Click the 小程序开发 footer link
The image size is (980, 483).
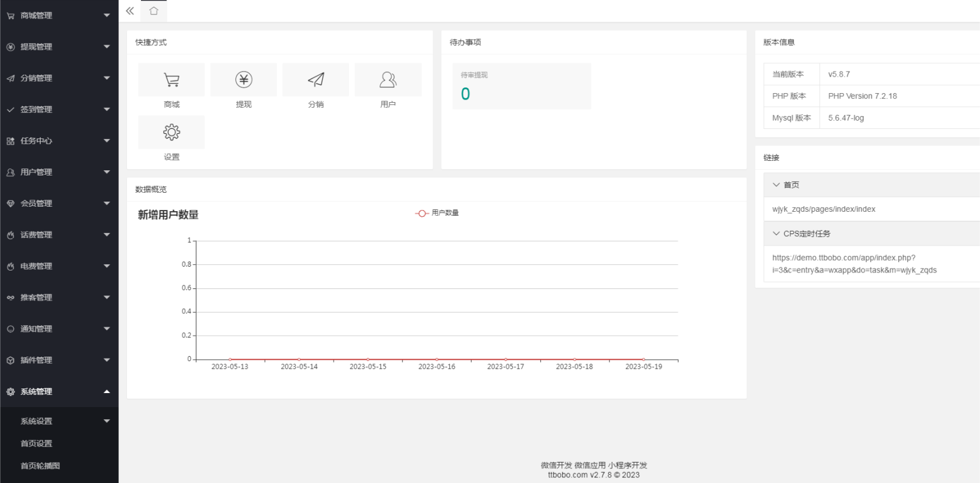click(627, 465)
